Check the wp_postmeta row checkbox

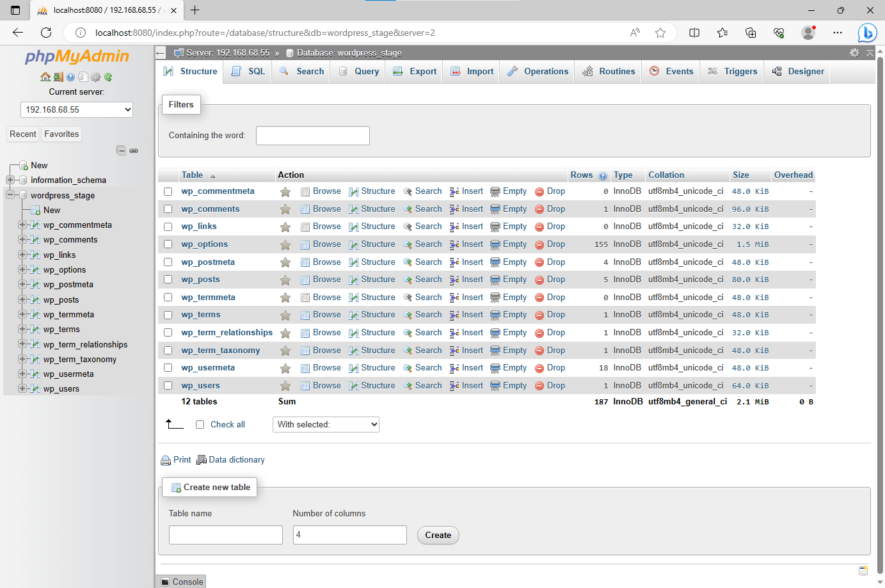pyautogui.click(x=168, y=262)
